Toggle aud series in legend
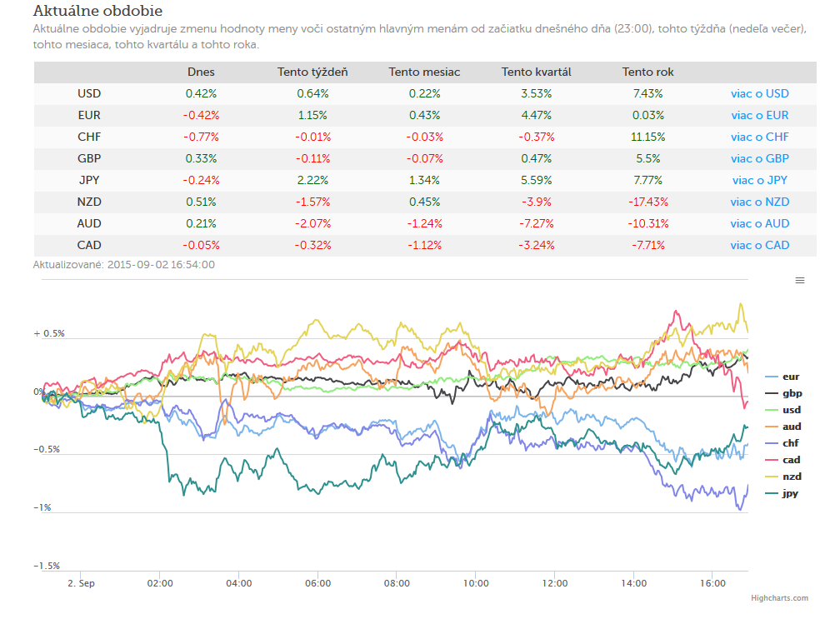This screenshot has height=624, width=840. click(783, 427)
